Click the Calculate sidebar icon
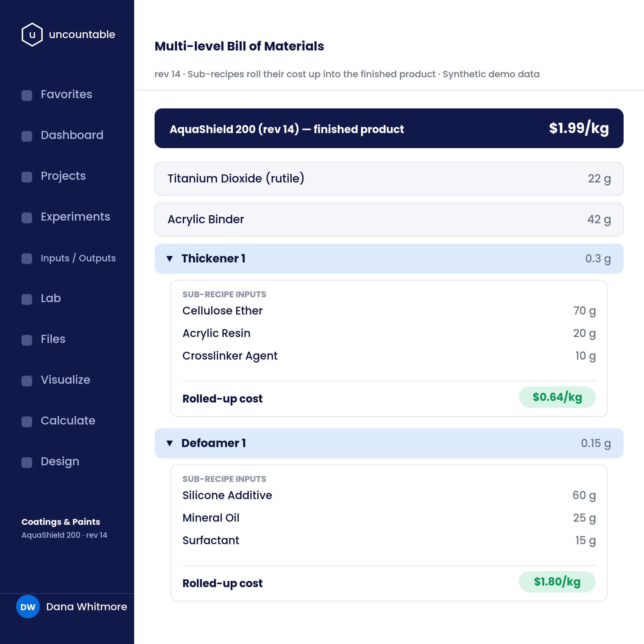 point(27,421)
